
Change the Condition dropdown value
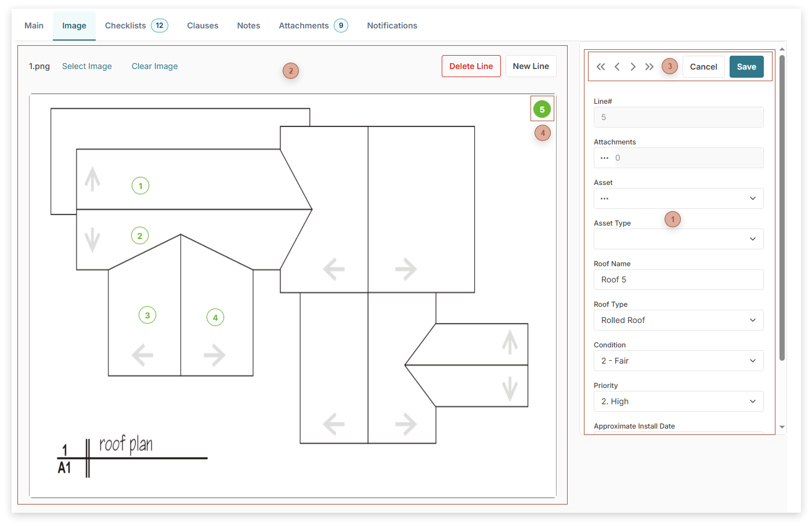678,361
